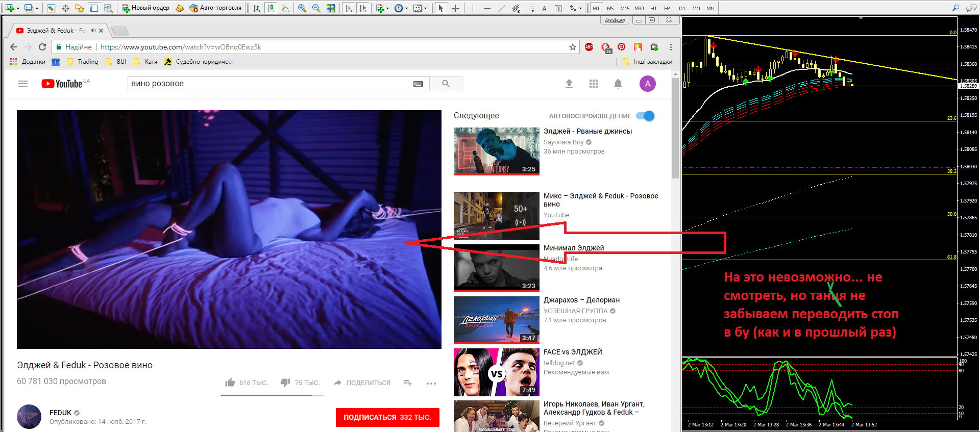Select Fibonacci retracement tool
This screenshot has height=432, width=980.
point(530,8)
